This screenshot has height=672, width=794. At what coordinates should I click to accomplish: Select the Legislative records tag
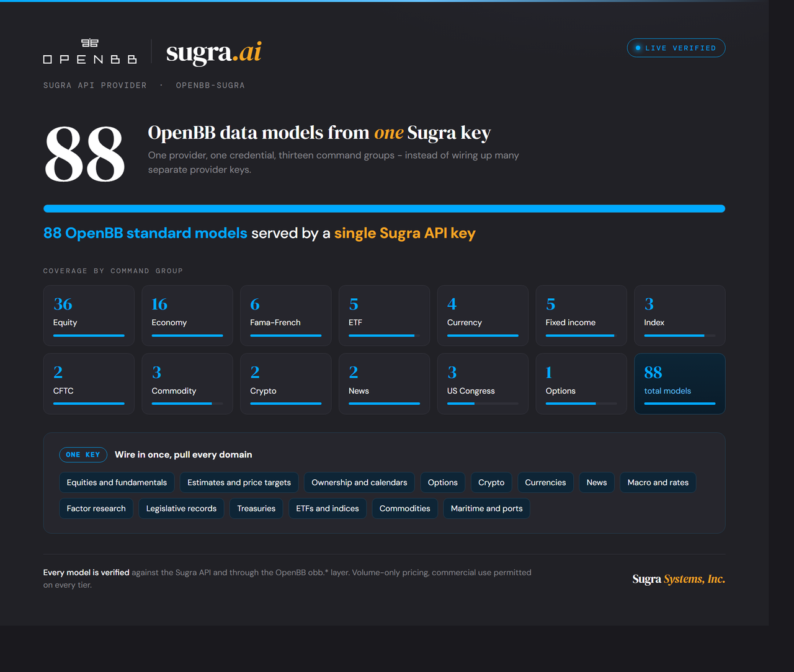point(181,508)
